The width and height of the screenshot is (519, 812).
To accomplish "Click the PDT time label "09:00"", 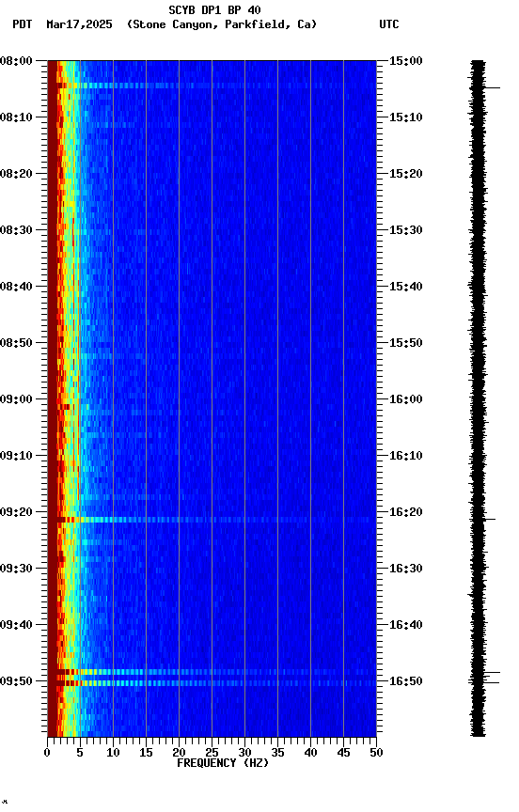I will click(16, 399).
